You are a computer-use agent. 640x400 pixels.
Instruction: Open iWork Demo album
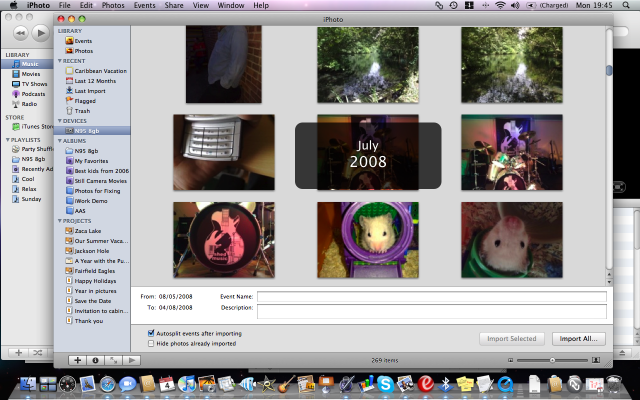click(x=91, y=201)
